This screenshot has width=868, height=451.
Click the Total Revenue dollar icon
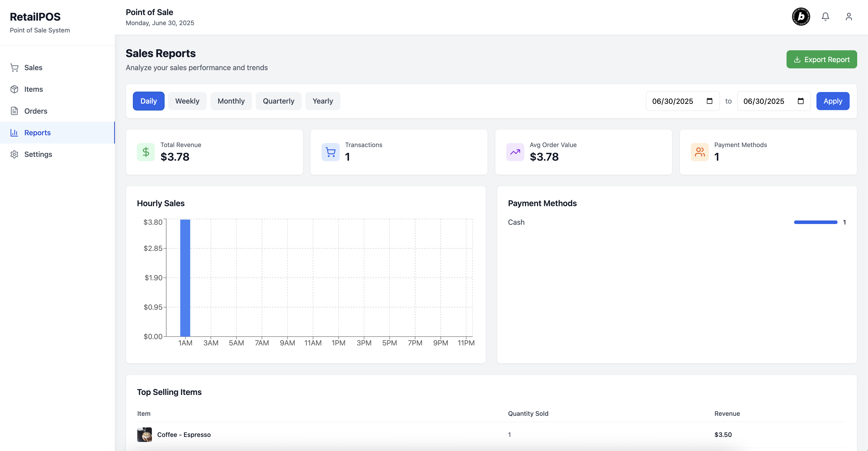pos(146,152)
